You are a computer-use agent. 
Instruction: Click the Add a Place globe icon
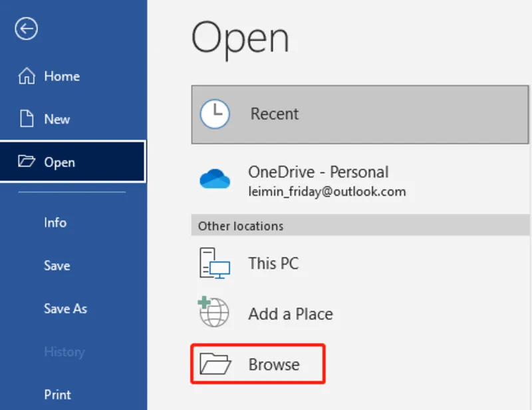(x=214, y=313)
